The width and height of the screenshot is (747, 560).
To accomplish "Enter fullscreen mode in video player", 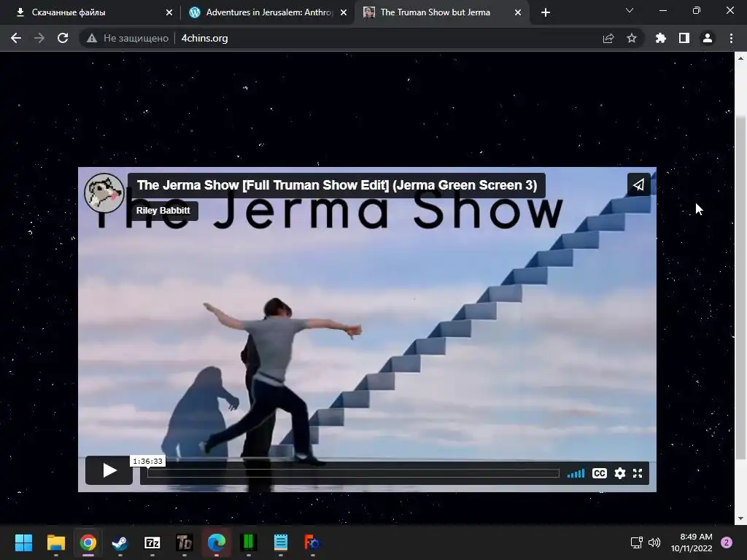I will point(638,473).
